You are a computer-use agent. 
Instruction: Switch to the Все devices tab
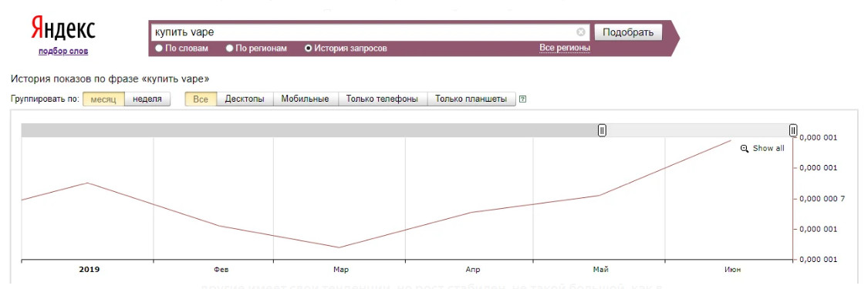(201, 99)
